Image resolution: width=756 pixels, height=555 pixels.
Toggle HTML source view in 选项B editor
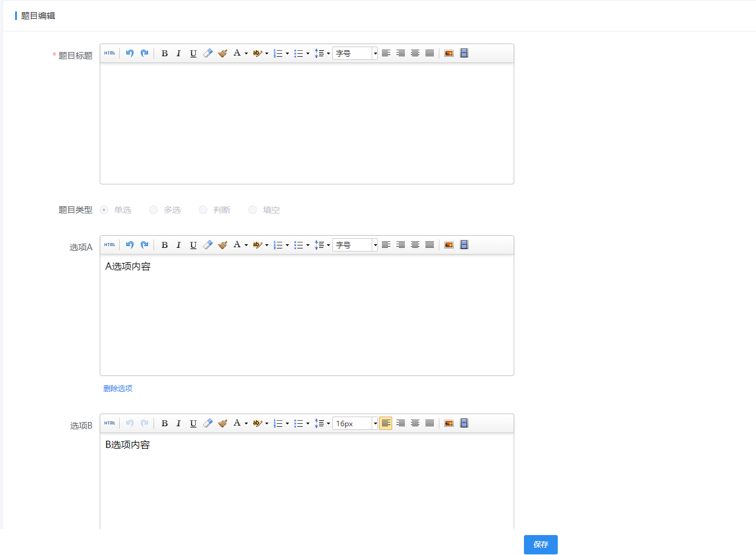[x=109, y=423]
